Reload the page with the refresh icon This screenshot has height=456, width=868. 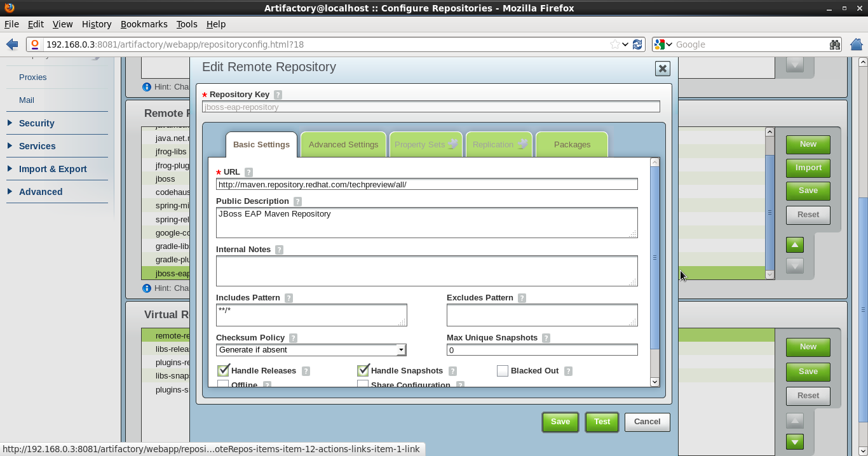(x=638, y=44)
